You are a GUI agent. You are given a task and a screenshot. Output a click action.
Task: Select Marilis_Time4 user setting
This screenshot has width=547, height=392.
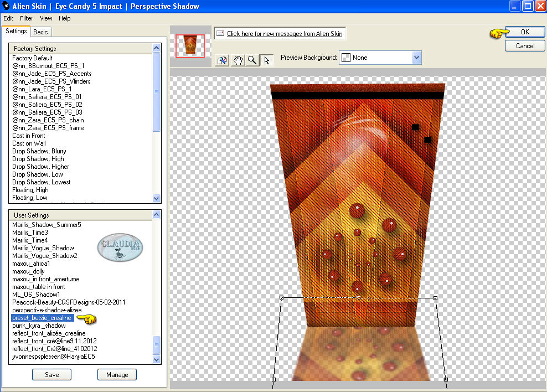[x=30, y=240]
